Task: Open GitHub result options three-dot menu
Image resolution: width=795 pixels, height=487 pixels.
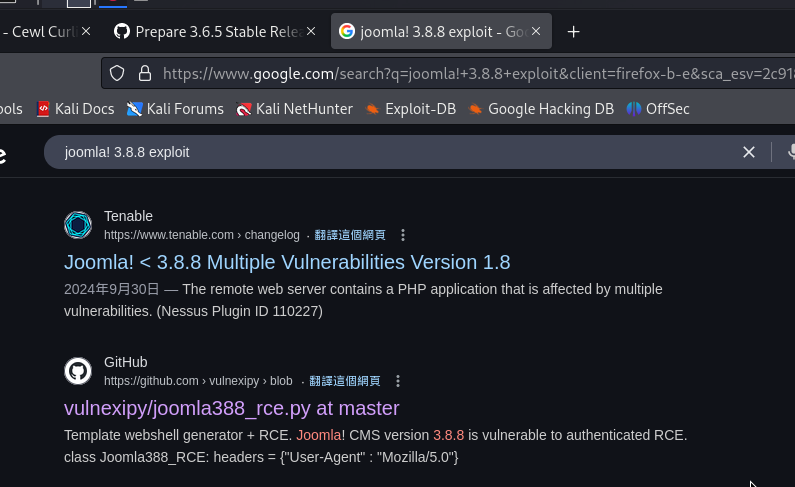Action: [398, 381]
